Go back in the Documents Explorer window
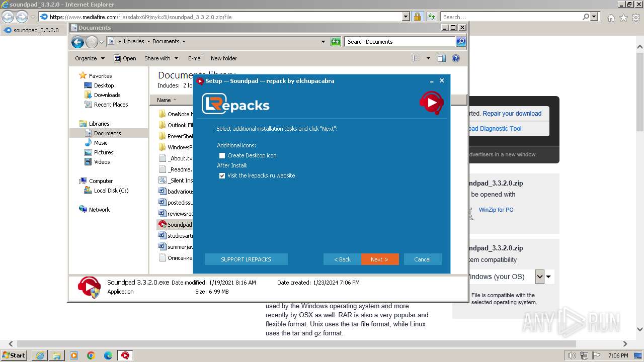The height and width of the screenshot is (362, 644). [77, 42]
